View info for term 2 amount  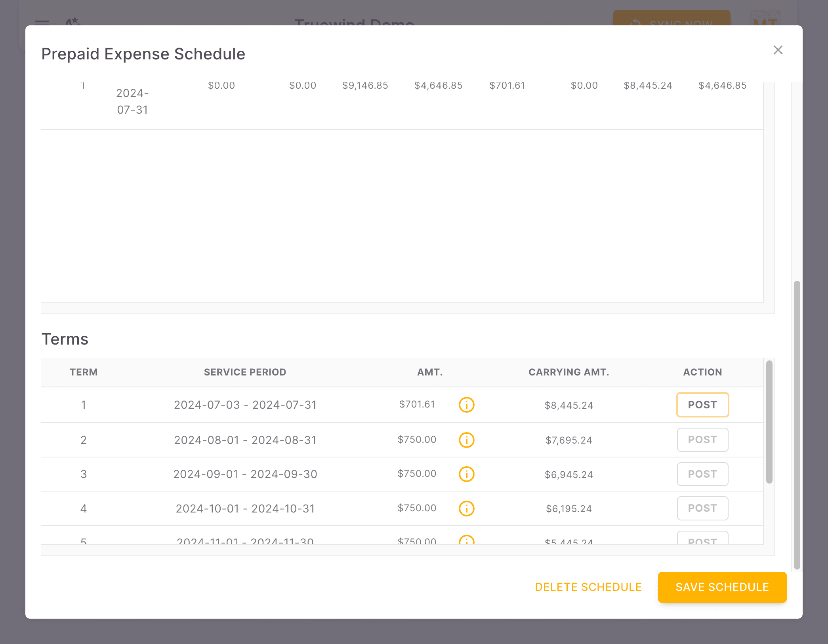coord(466,440)
